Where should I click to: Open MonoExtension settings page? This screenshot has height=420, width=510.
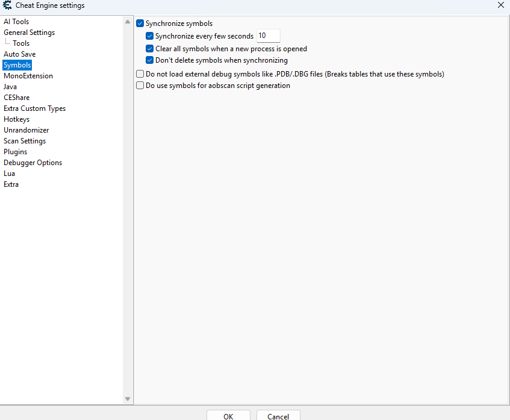[x=28, y=76]
